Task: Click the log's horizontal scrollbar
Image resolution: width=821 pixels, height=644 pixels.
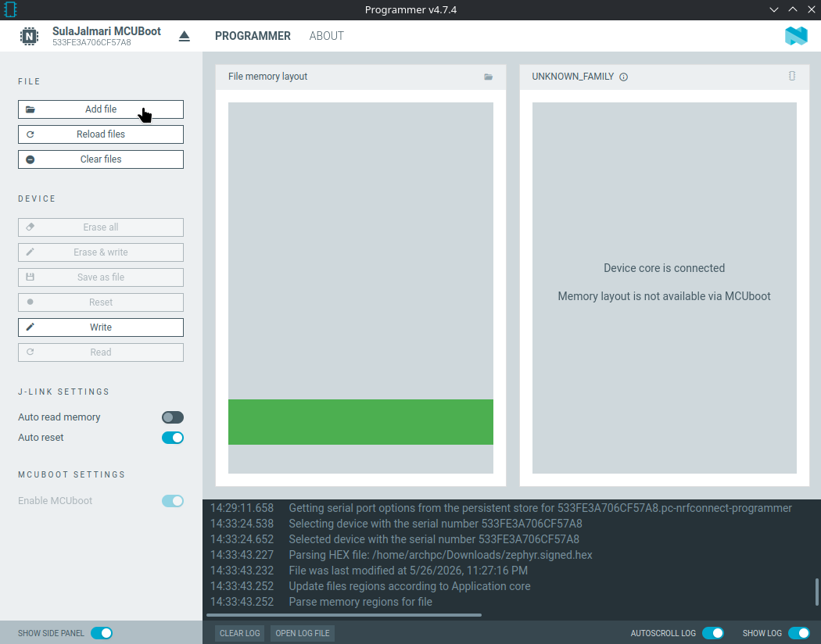Action: click(344, 615)
